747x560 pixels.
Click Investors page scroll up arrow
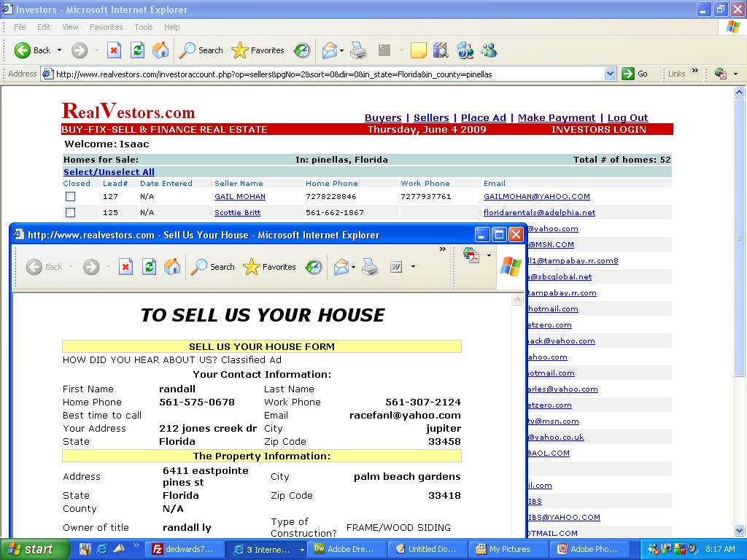pos(739,93)
